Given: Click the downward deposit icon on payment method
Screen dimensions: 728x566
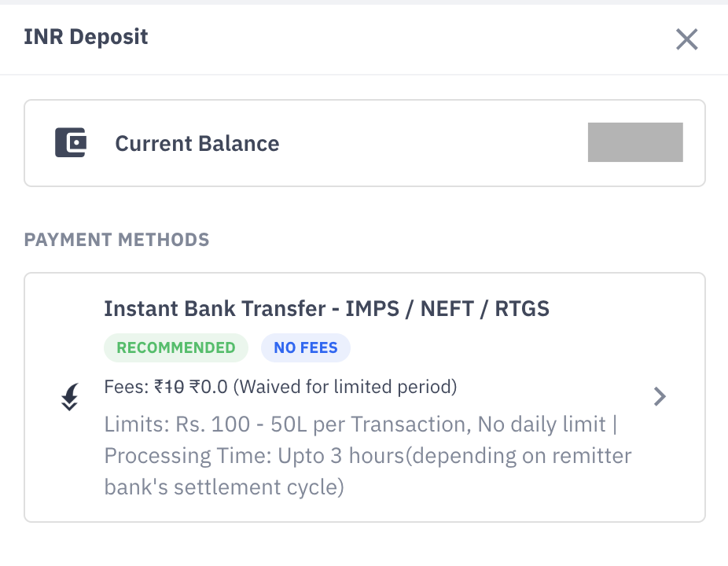Looking at the screenshot, I should [x=69, y=397].
